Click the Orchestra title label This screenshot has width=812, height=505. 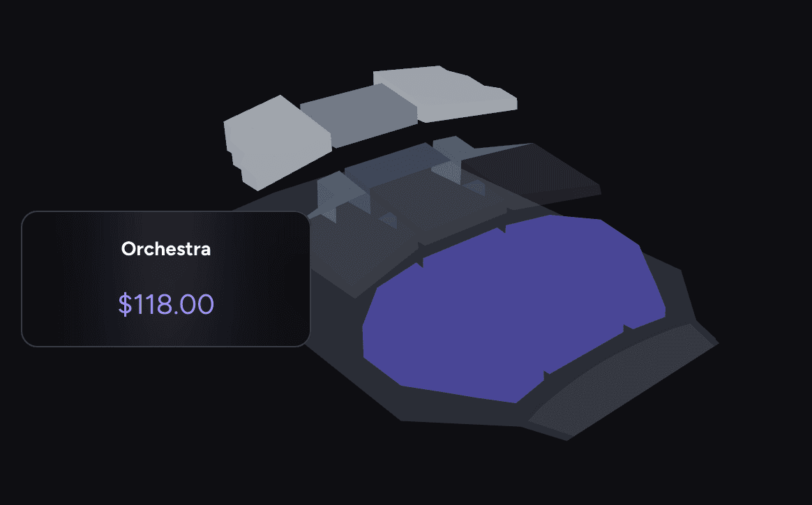click(166, 248)
